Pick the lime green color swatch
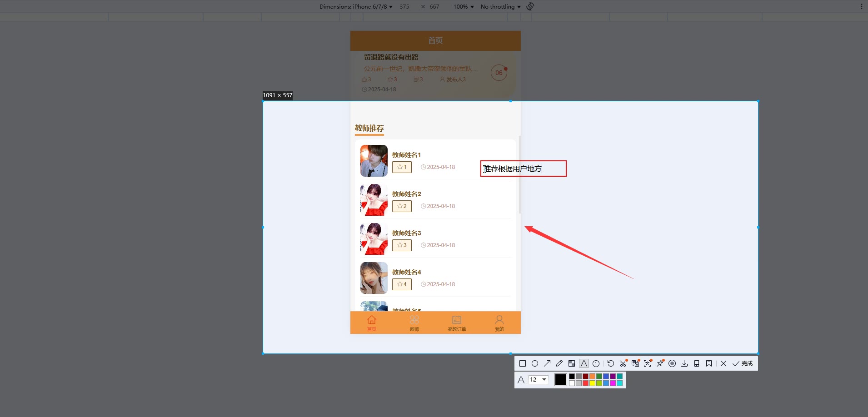This screenshot has height=417, width=868. [x=599, y=383]
